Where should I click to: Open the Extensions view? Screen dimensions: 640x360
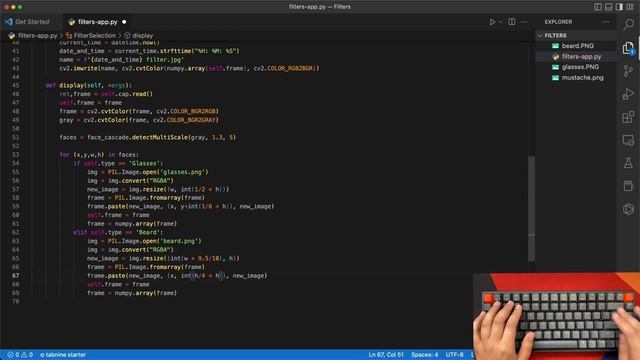628,118
